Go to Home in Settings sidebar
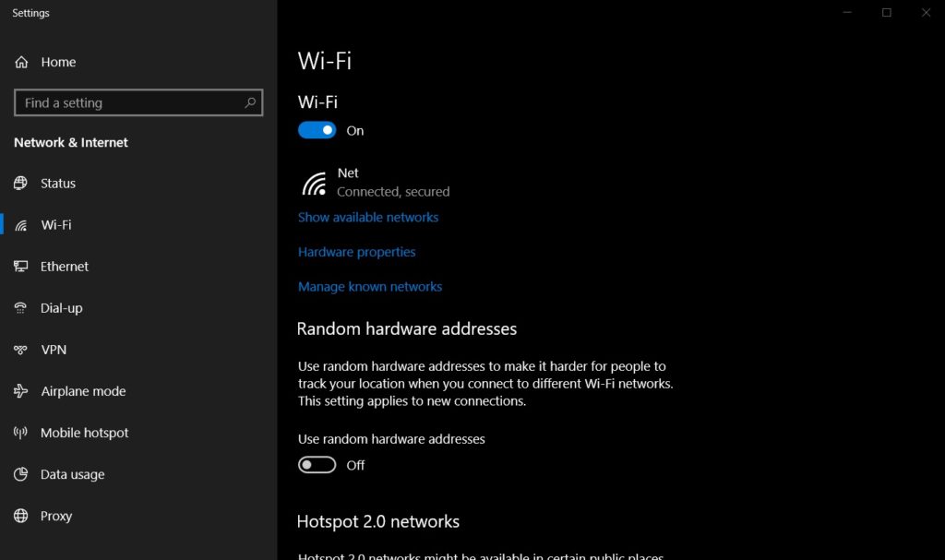This screenshot has height=560, width=945. [59, 62]
